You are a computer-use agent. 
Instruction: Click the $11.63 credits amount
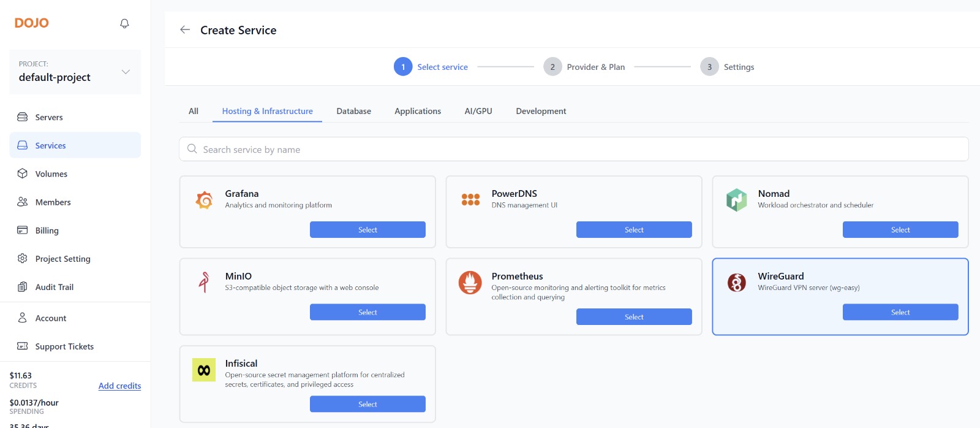[x=20, y=375]
